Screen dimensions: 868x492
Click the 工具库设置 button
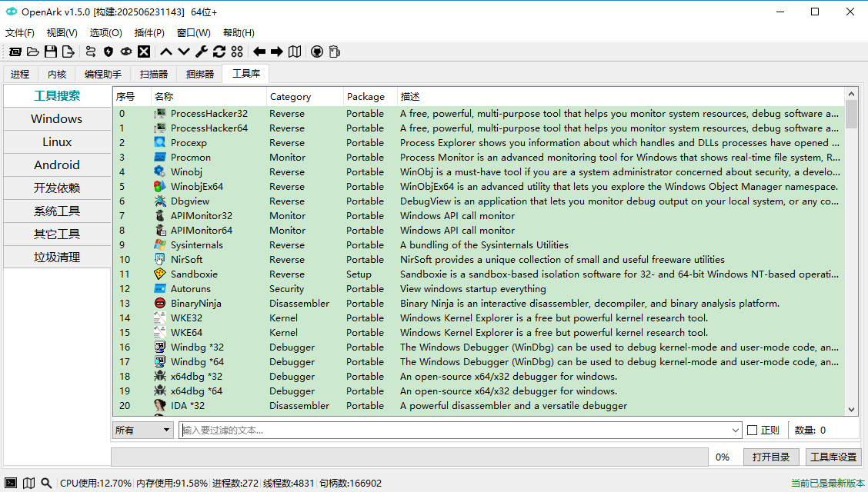[833, 457]
